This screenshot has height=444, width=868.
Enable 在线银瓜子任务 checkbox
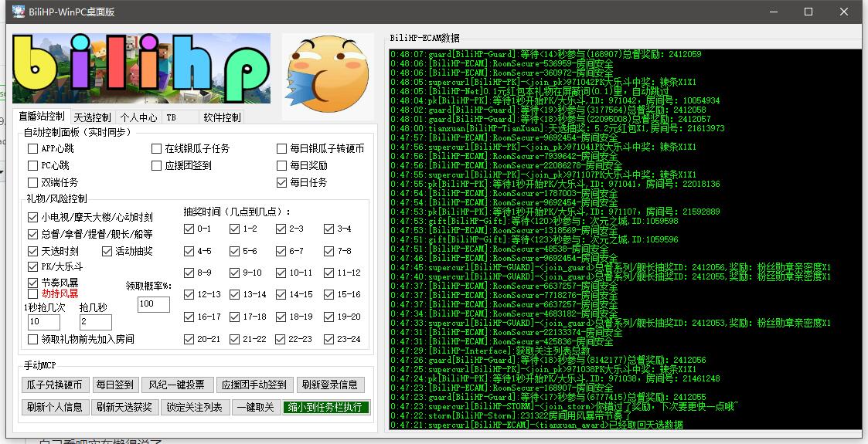coord(157,148)
